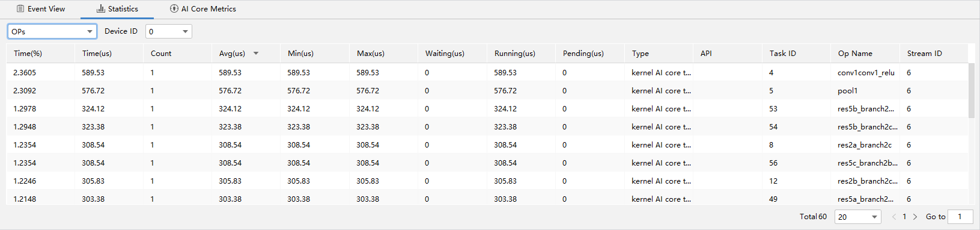
Task: Click the Statistics bar chart icon
Action: pyautogui.click(x=101, y=9)
